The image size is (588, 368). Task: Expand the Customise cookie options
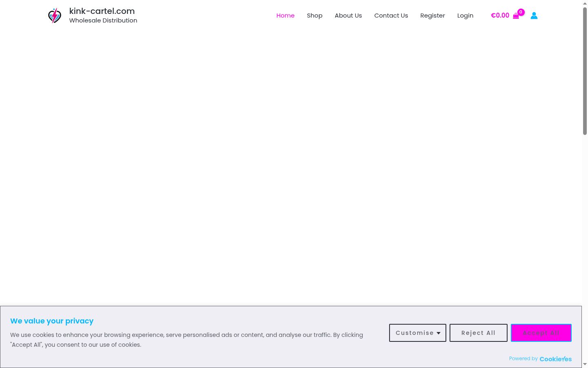418,333
